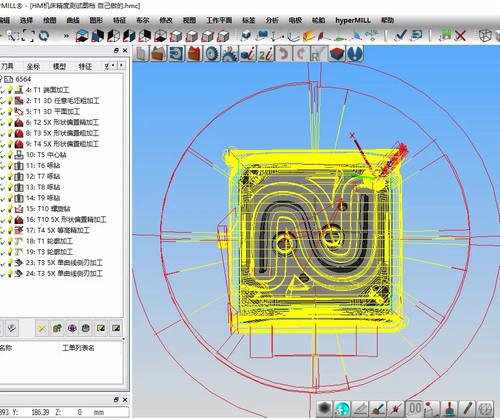Click the pencil icon in the bottom-right toolbar

[x=467, y=409]
